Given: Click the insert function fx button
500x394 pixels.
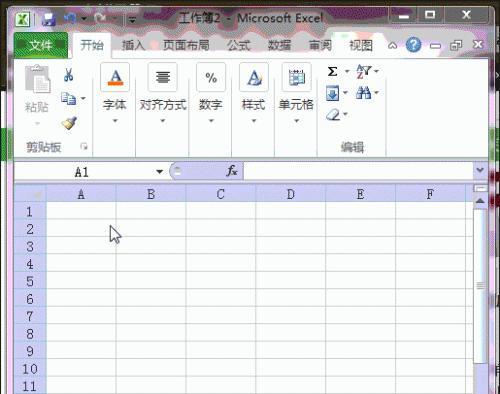Looking at the screenshot, I should point(232,171).
